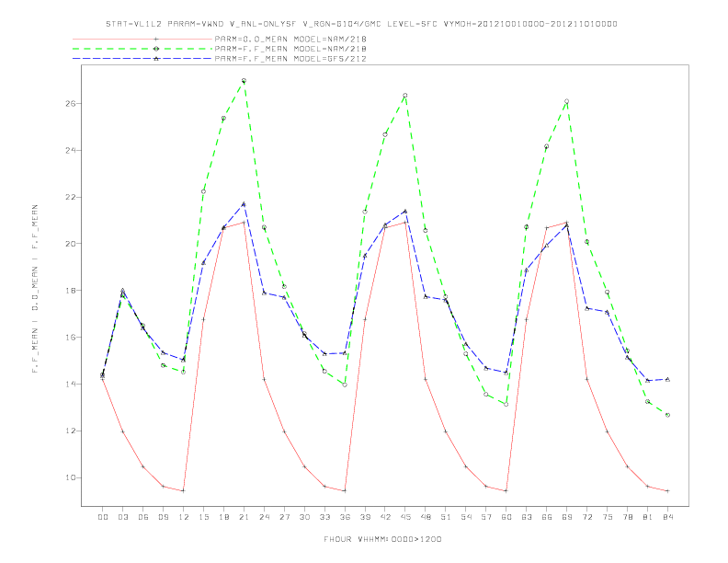
Task: Select legend text PARM=F.F_MEAN MODEL=GFS/212
Action: pyautogui.click(x=290, y=59)
